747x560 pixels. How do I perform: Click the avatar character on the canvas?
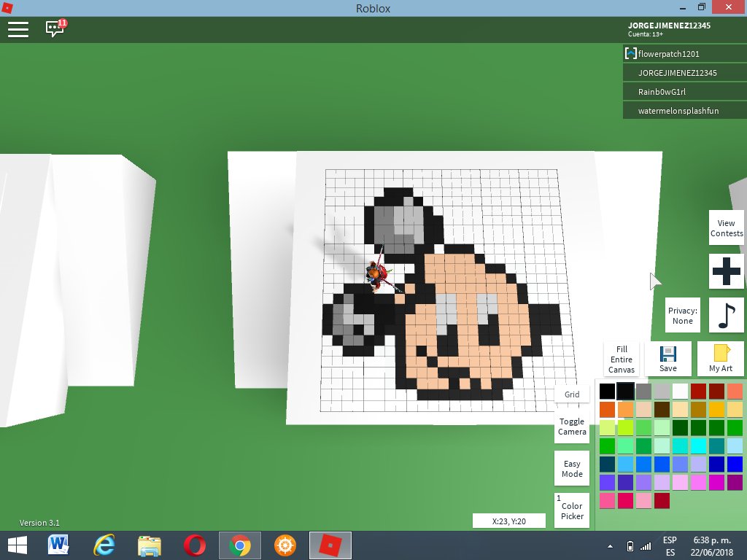pyautogui.click(x=377, y=274)
